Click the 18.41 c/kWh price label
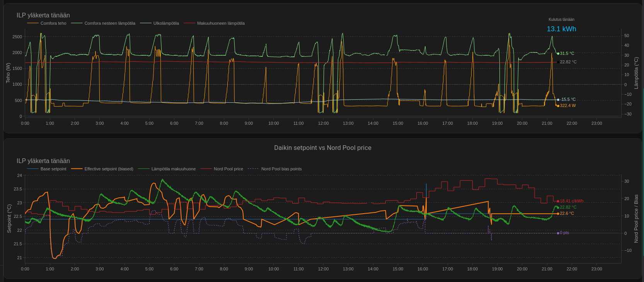Viewport: 644px width, 282px height. [x=571, y=201]
